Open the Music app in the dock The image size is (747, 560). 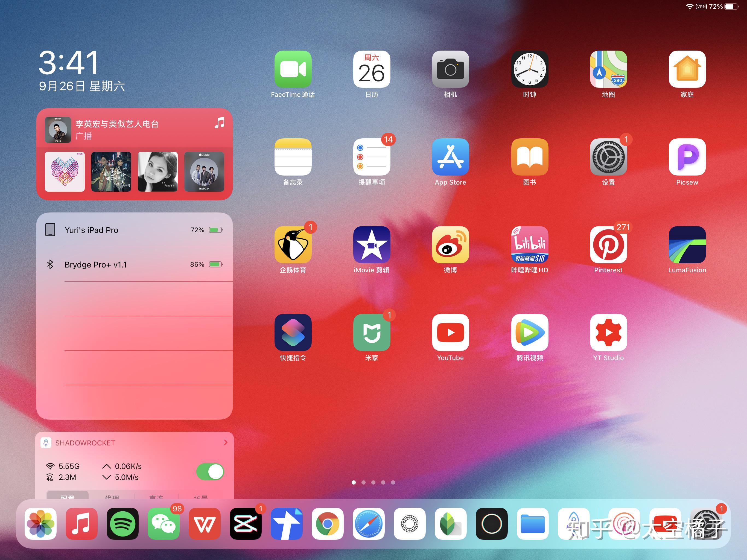81,524
